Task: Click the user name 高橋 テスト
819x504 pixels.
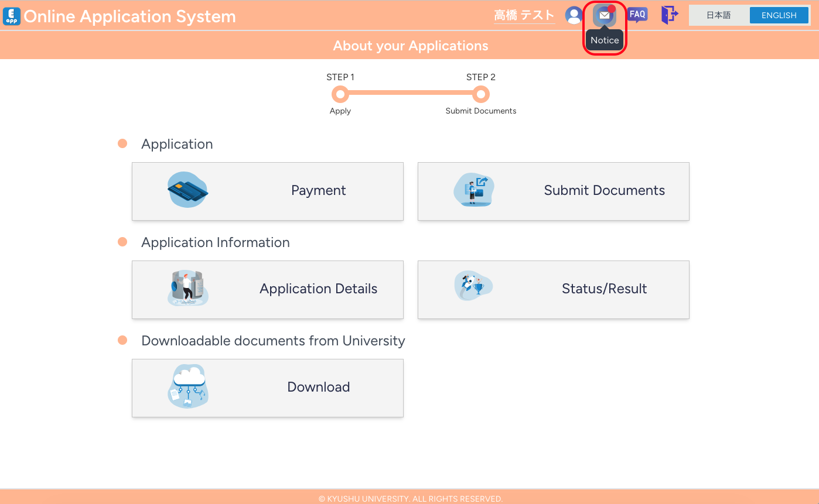Action: pyautogui.click(x=524, y=16)
